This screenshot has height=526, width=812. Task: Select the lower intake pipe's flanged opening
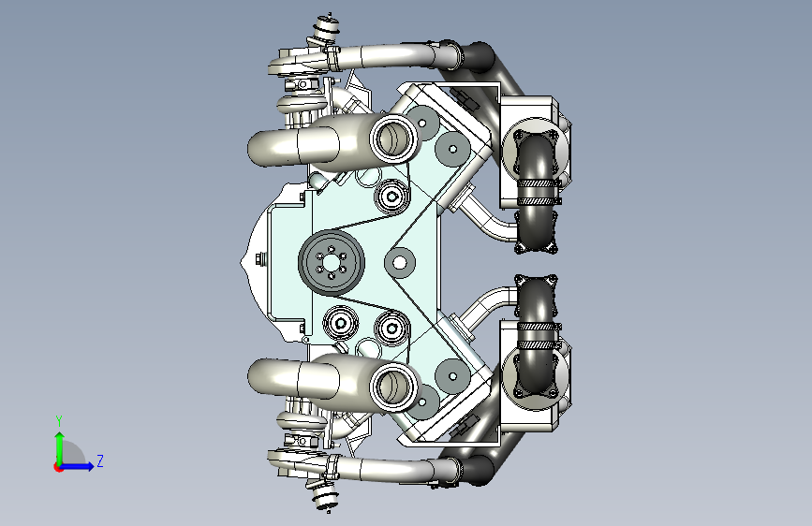click(393, 387)
